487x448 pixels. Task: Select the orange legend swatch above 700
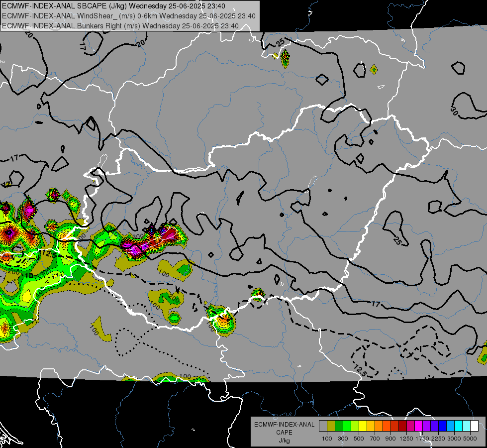coord(379,426)
